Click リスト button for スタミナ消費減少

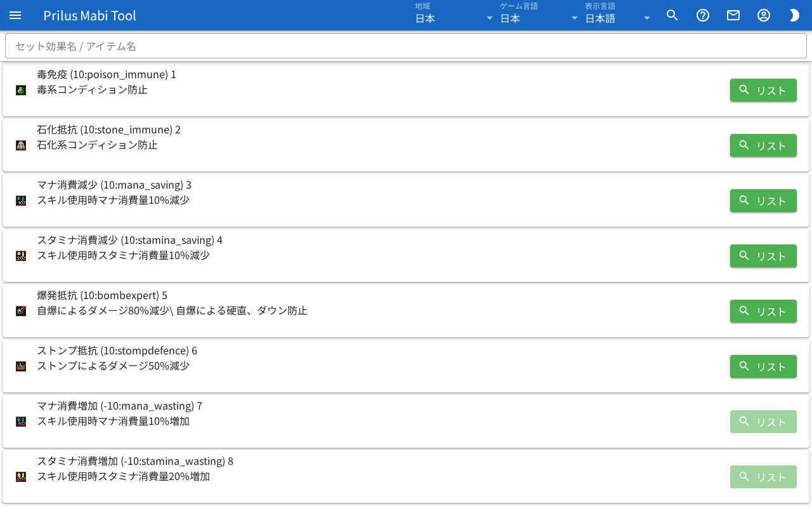pos(763,256)
